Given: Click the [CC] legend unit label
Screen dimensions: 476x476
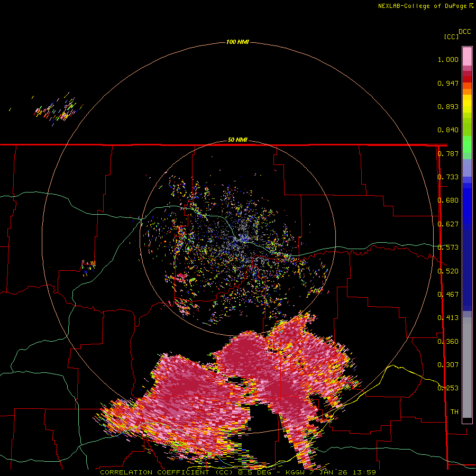Looking at the screenshot, I should click(451, 36).
